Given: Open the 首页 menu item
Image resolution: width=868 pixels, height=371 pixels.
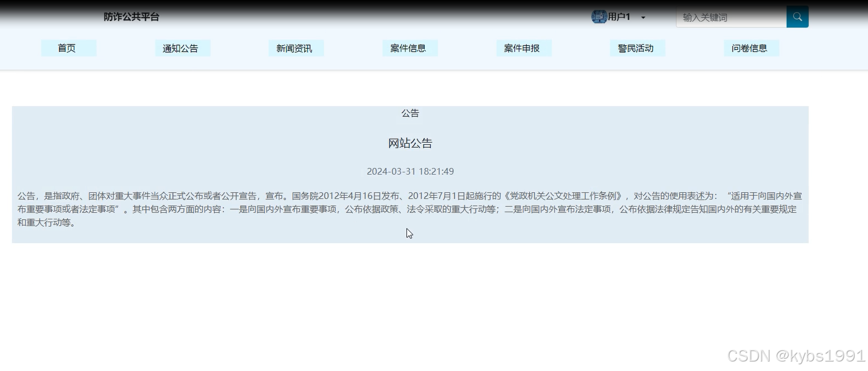Looking at the screenshot, I should 68,48.
